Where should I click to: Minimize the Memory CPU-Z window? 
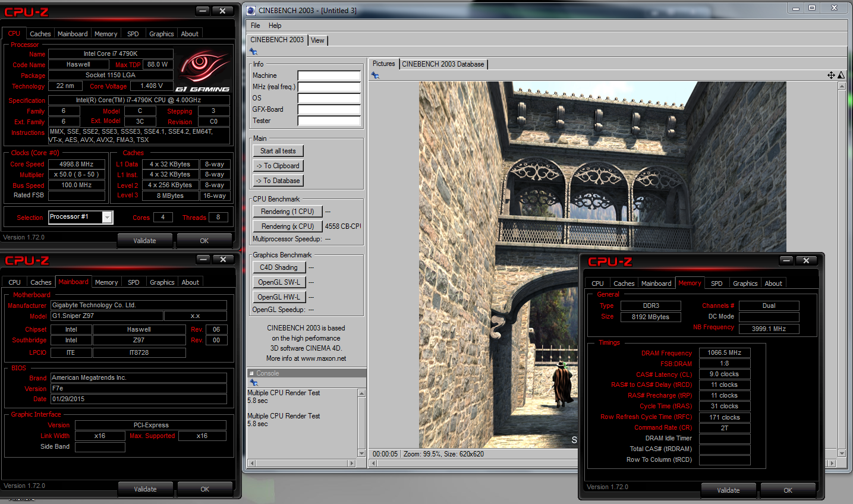point(786,260)
